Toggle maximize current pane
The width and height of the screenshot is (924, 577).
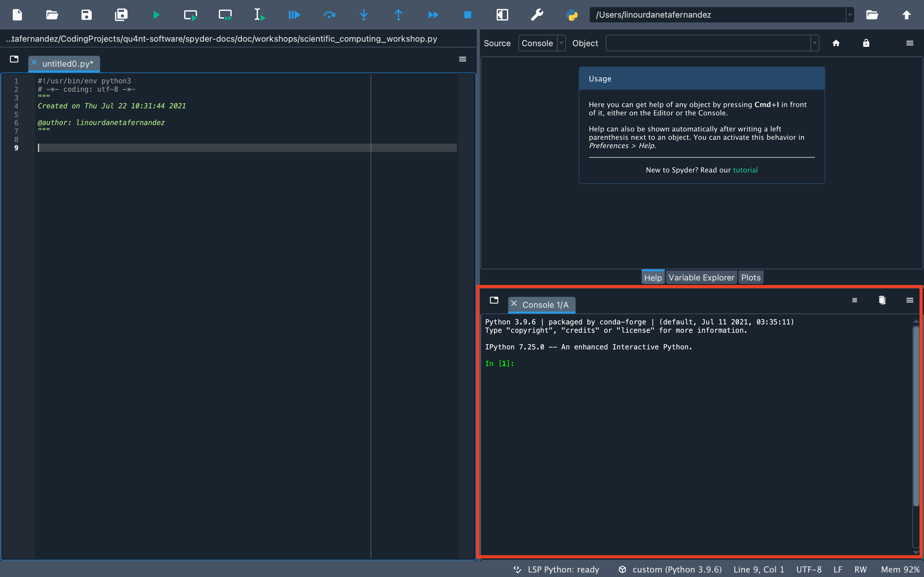(502, 14)
